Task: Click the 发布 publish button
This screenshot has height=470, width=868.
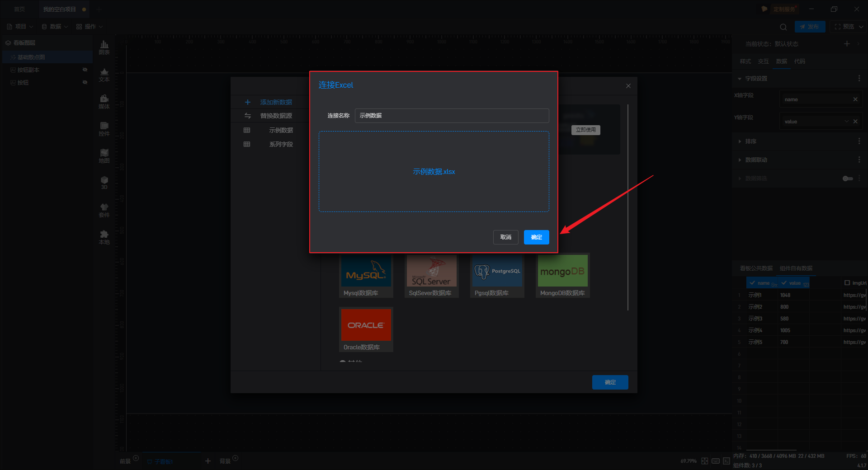Action: [810, 27]
